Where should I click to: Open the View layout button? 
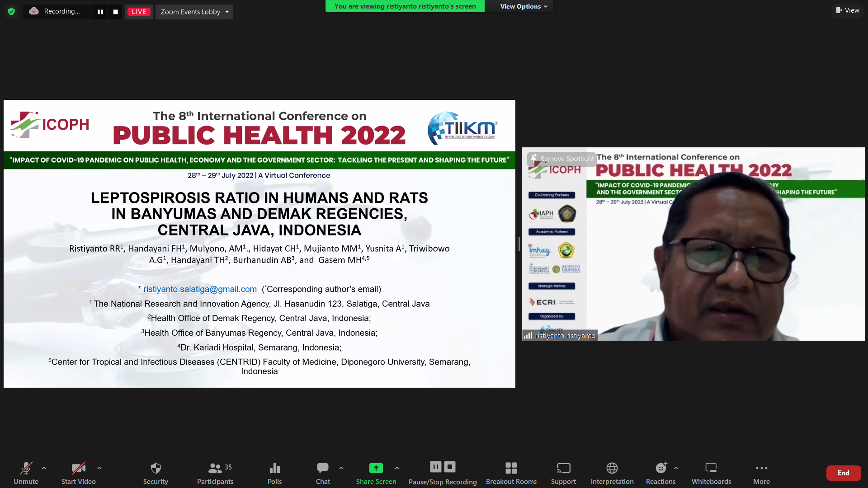[x=848, y=10]
